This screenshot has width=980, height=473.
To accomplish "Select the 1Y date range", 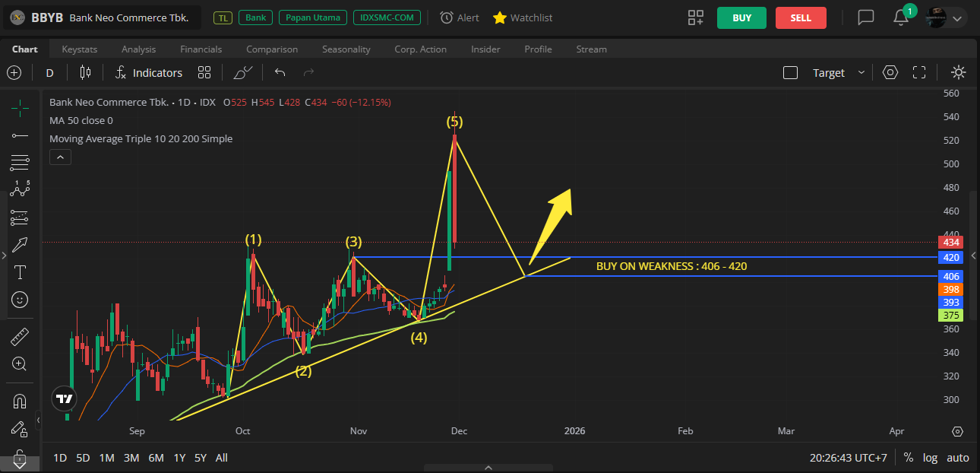I will [179, 458].
